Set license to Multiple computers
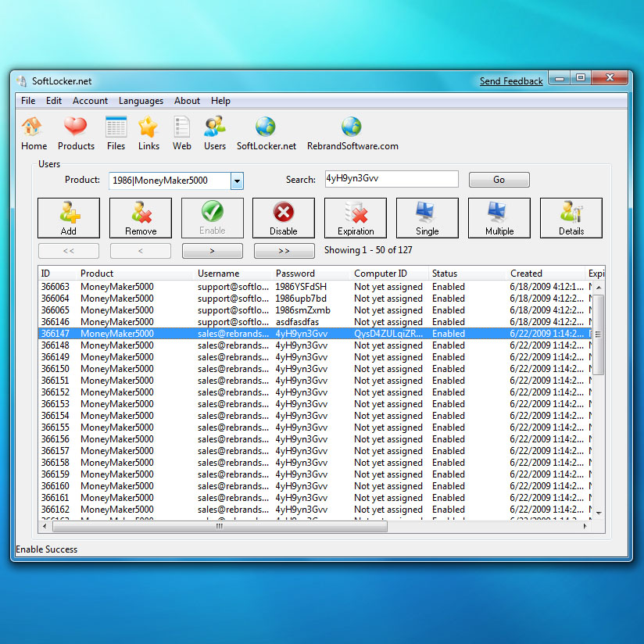 (x=499, y=217)
